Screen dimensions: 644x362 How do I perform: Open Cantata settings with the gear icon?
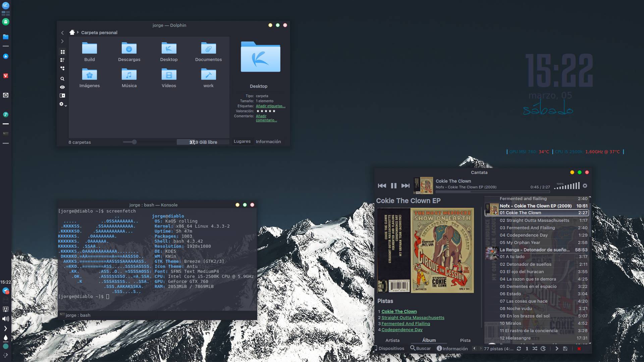(x=584, y=186)
